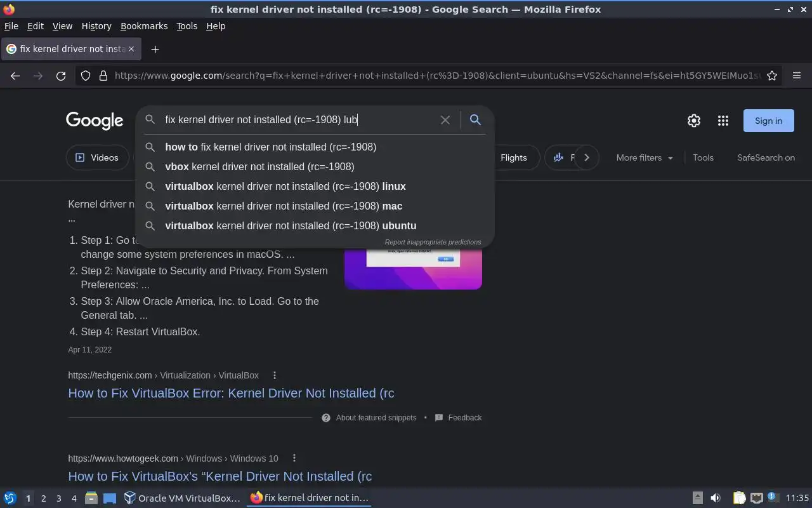Choose the virtualbox suggestion ending in ubuntu
812x508 pixels.
[315, 225]
